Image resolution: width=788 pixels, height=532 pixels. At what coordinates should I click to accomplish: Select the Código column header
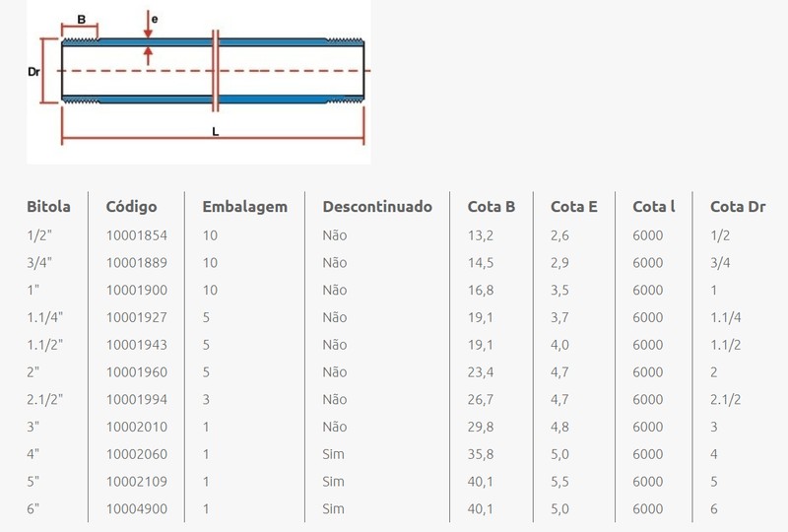(131, 207)
